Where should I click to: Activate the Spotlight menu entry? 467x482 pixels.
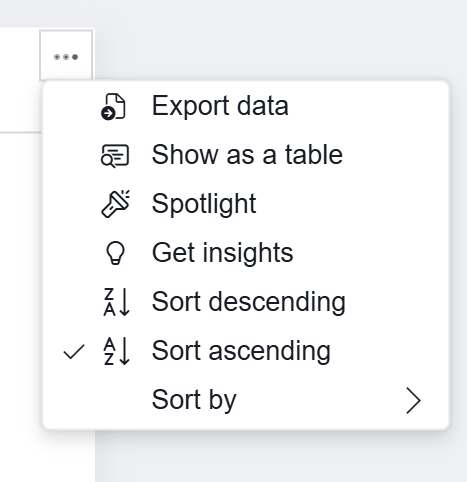[x=246, y=204]
